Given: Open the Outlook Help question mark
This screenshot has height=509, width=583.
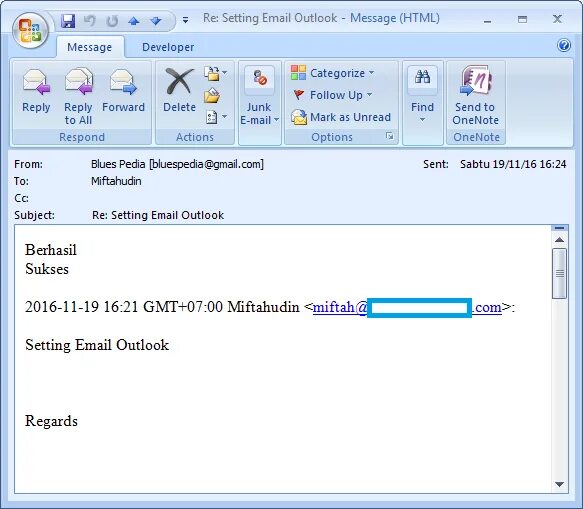Looking at the screenshot, I should coord(564,45).
